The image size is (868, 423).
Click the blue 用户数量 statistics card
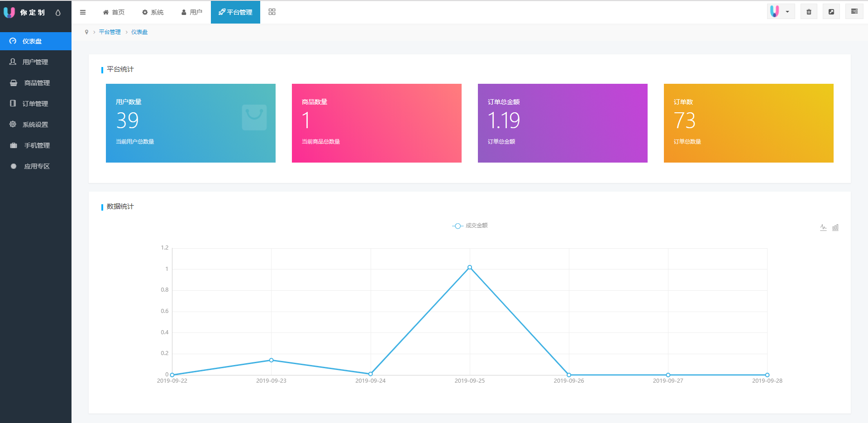click(191, 123)
